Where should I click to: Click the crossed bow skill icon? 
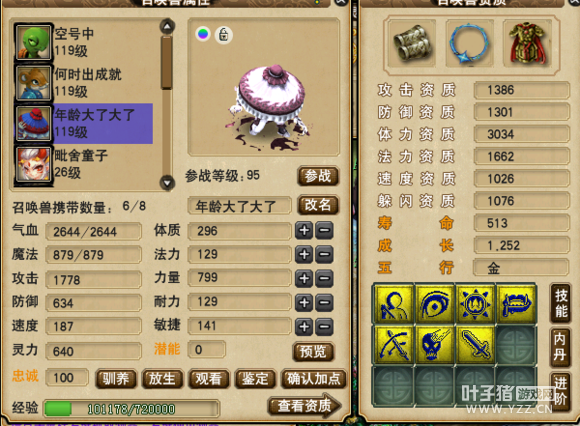[x=394, y=344]
